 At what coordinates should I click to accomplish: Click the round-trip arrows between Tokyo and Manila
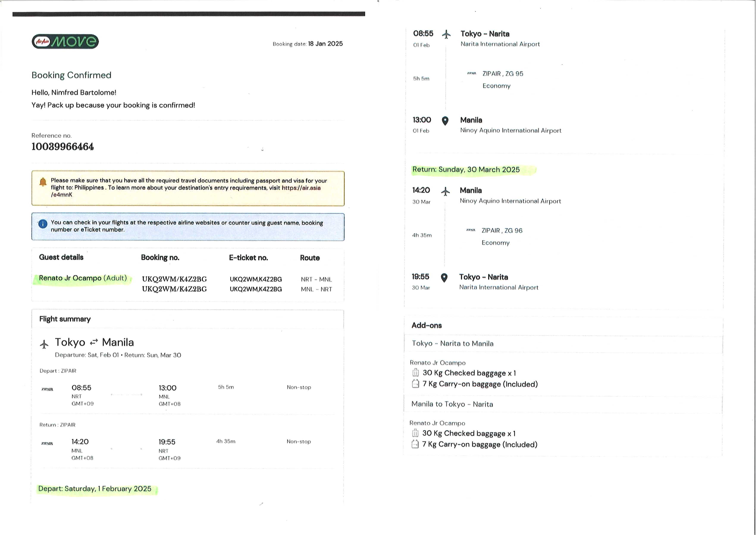click(94, 342)
